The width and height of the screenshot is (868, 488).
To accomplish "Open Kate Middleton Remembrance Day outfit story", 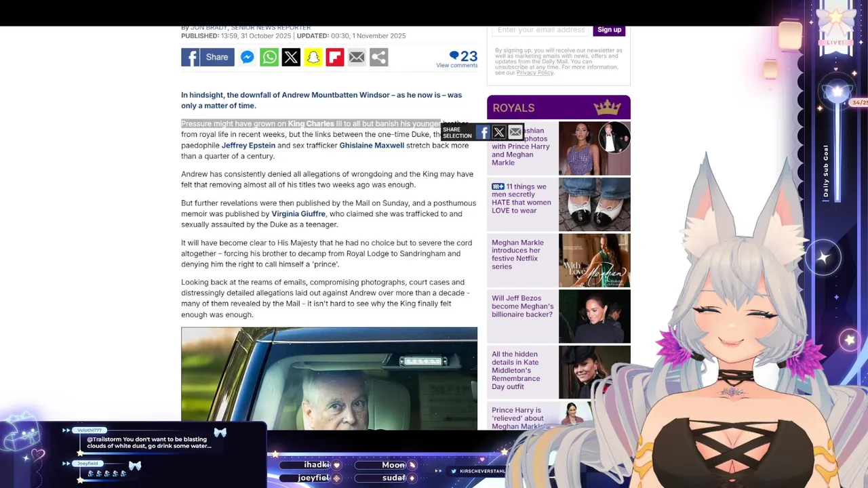I will click(x=516, y=370).
